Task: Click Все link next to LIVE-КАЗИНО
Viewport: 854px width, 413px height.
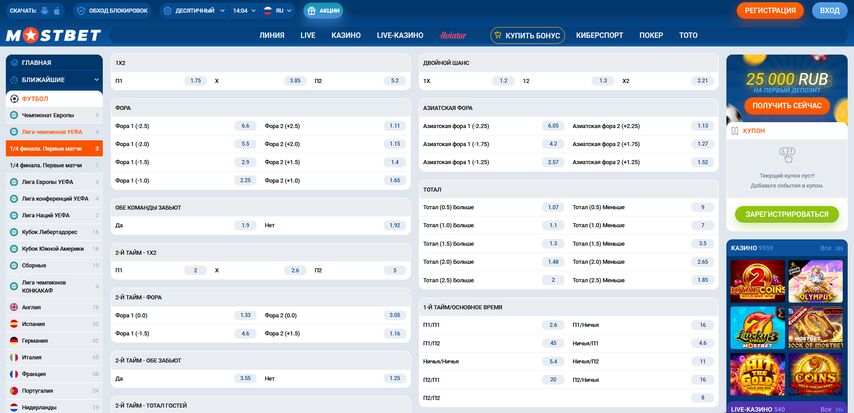Action: pos(832,409)
